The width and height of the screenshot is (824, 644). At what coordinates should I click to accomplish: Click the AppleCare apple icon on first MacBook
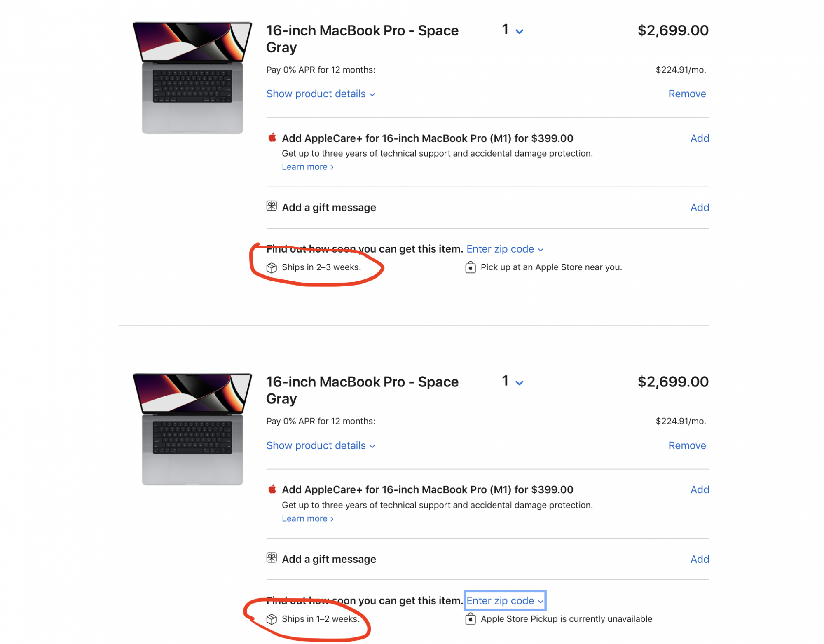coord(272,138)
